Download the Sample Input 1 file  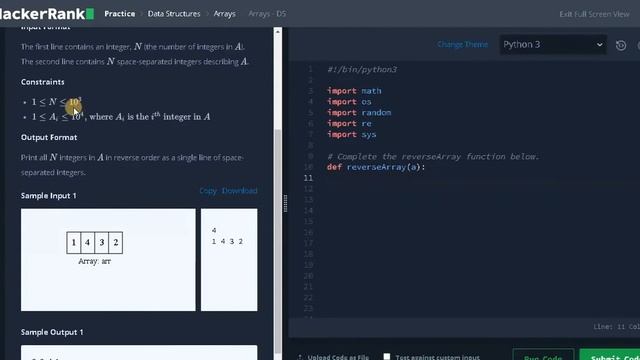240,191
